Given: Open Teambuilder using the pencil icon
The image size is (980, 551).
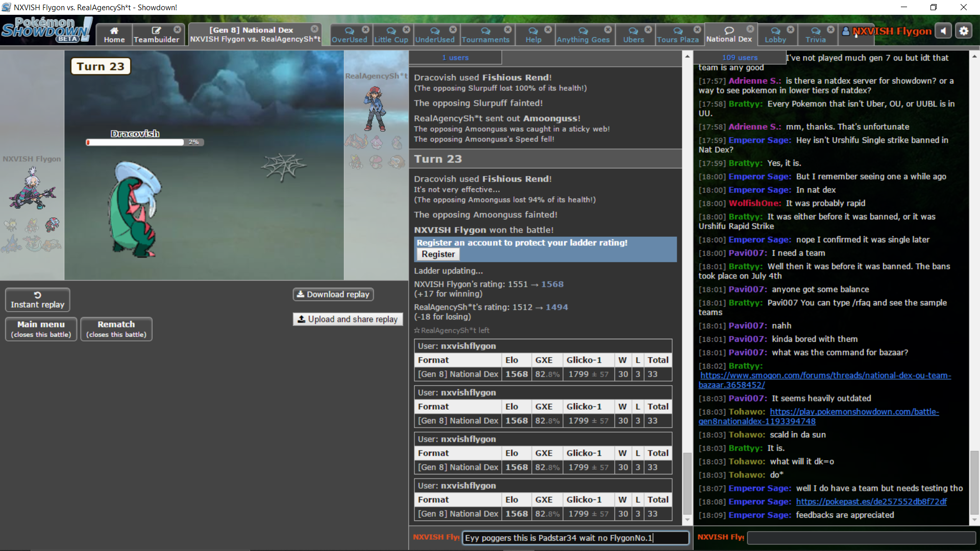Looking at the screenshot, I should pyautogui.click(x=156, y=30).
